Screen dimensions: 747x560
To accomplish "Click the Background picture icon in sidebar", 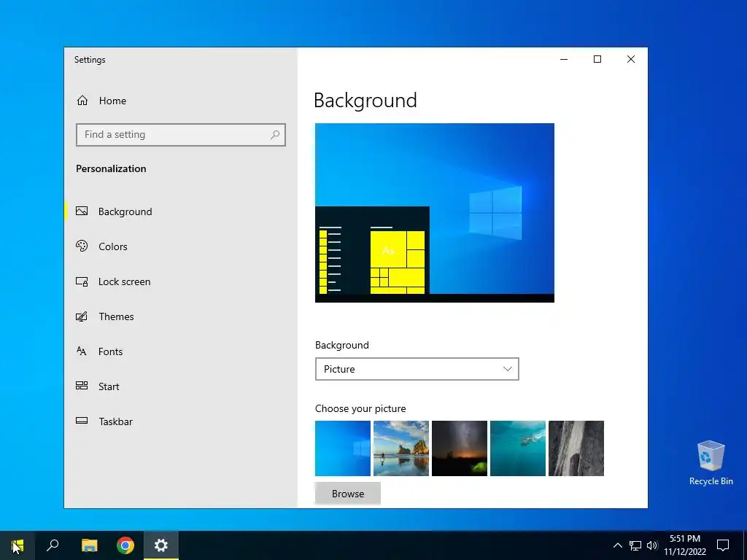I will pos(82,211).
